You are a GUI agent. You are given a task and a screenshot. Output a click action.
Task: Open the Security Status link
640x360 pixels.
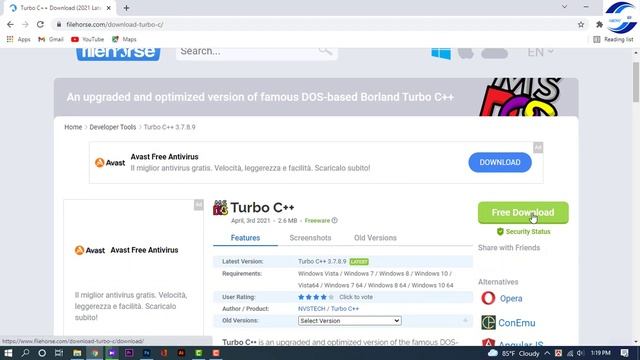click(x=523, y=231)
